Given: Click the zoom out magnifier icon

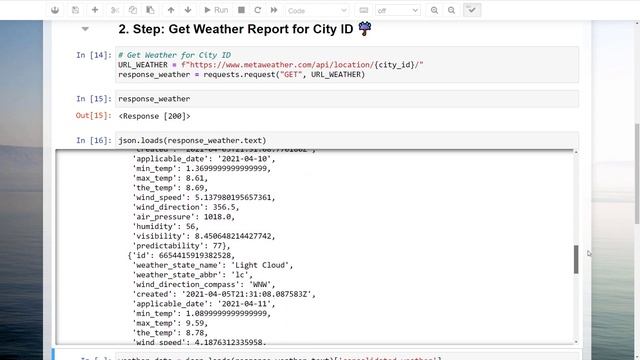Looking at the screenshot, I should [451, 10].
